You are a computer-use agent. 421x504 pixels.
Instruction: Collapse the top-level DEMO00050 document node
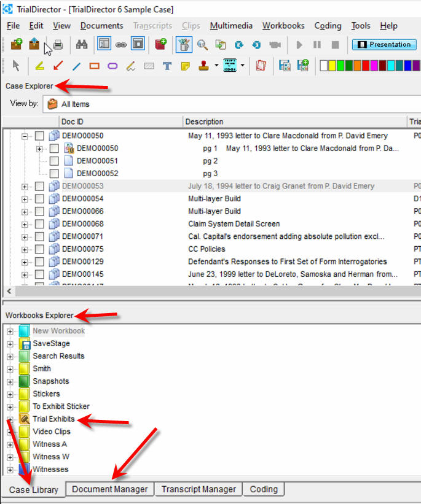[25, 136]
